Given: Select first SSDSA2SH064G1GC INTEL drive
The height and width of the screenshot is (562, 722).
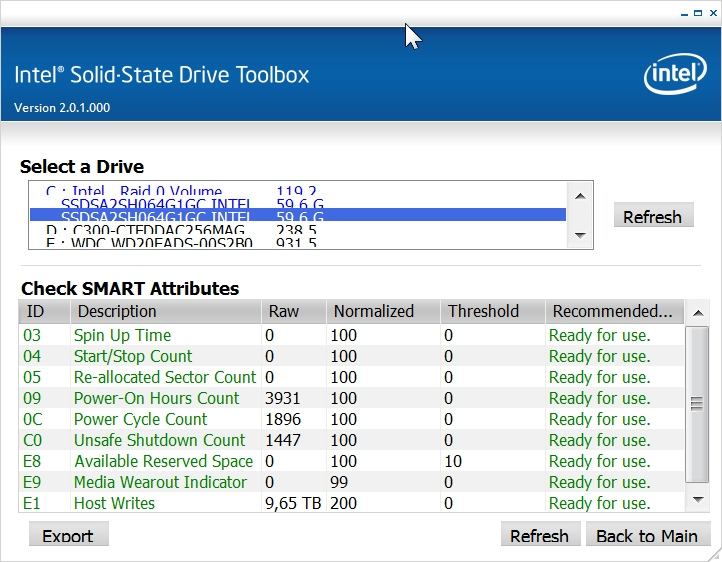Looking at the screenshot, I should pyautogui.click(x=297, y=203).
